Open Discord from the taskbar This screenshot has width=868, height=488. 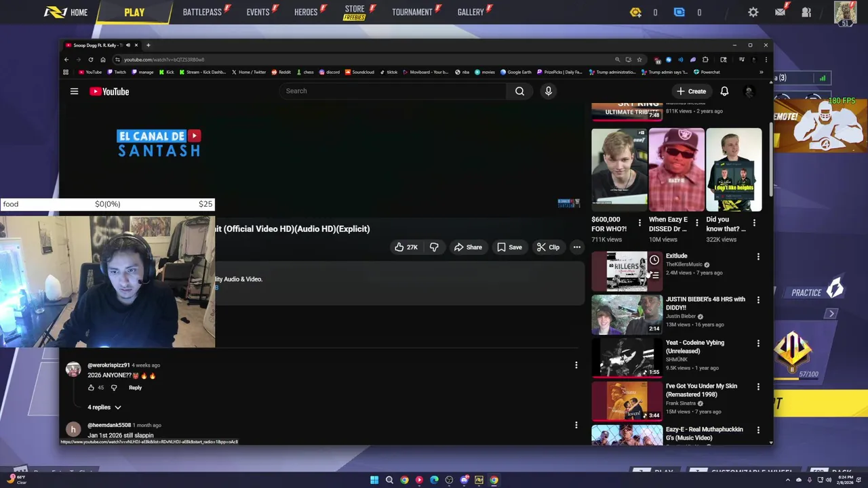pos(464,480)
